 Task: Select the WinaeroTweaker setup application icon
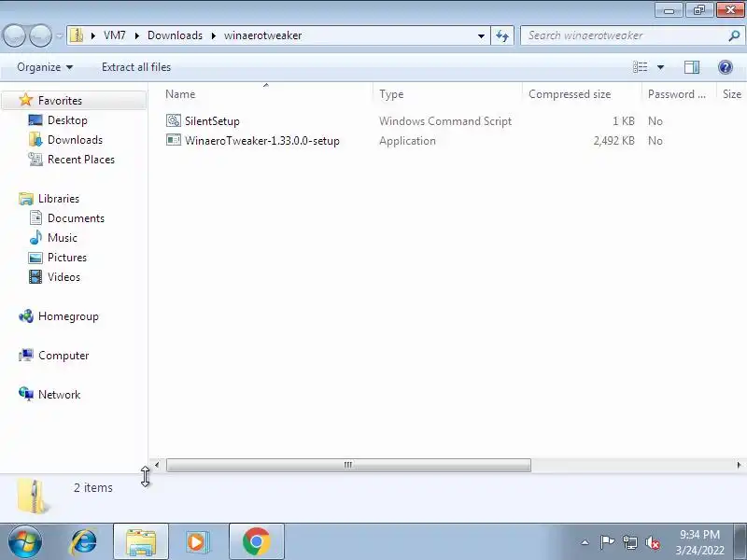point(174,140)
